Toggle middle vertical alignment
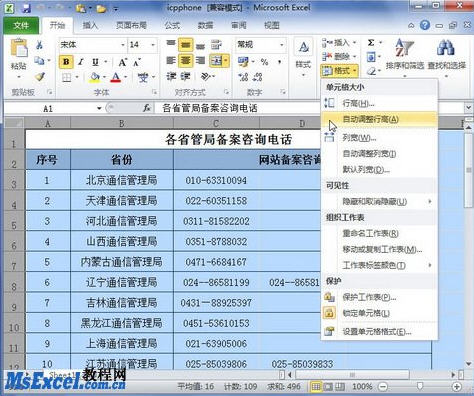474x396 pixels. 186,45
